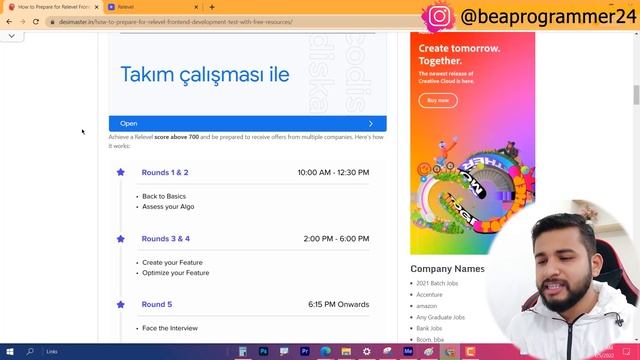Go back using the browser back arrow
Viewport: 640px width, 360px height.
[9, 22]
